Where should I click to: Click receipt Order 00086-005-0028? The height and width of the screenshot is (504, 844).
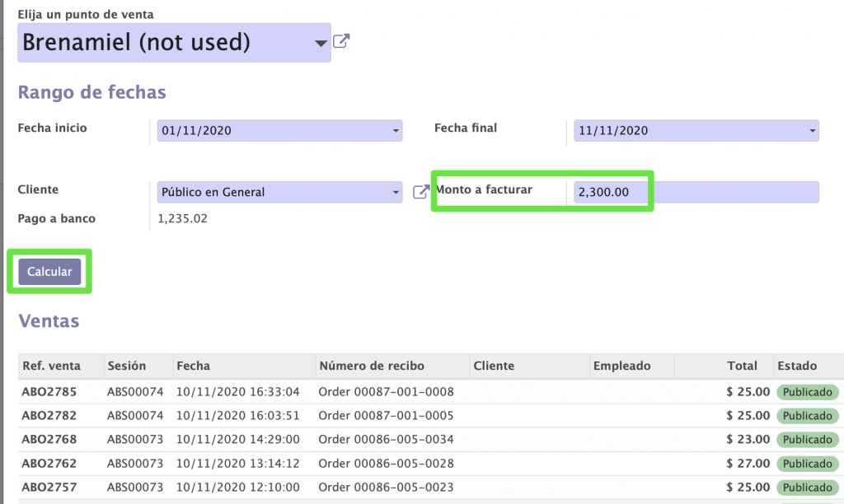(x=386, y=463)
